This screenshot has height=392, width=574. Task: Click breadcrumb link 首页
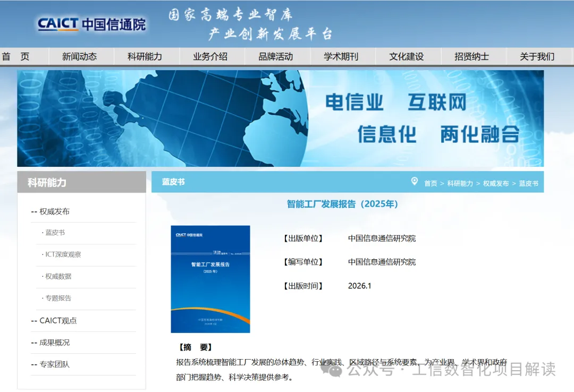point(430,183)
